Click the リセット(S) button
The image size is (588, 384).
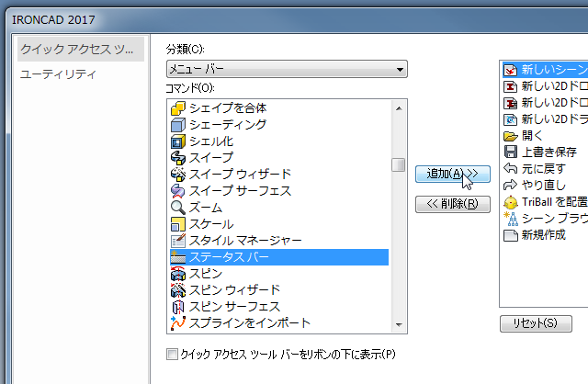(536, 323)
